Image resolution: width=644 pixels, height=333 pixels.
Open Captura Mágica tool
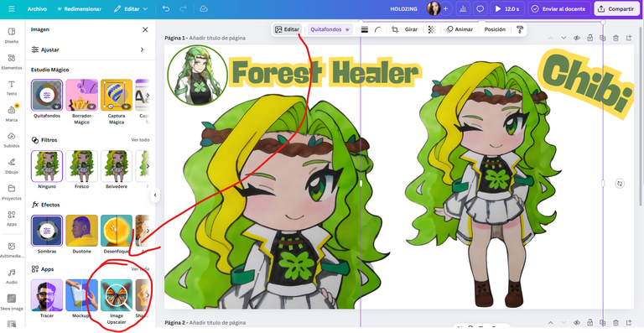117,96
